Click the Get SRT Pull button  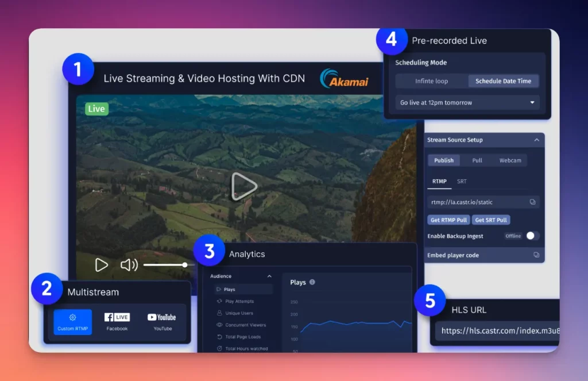pyautogui.click(x=491, y=220)
